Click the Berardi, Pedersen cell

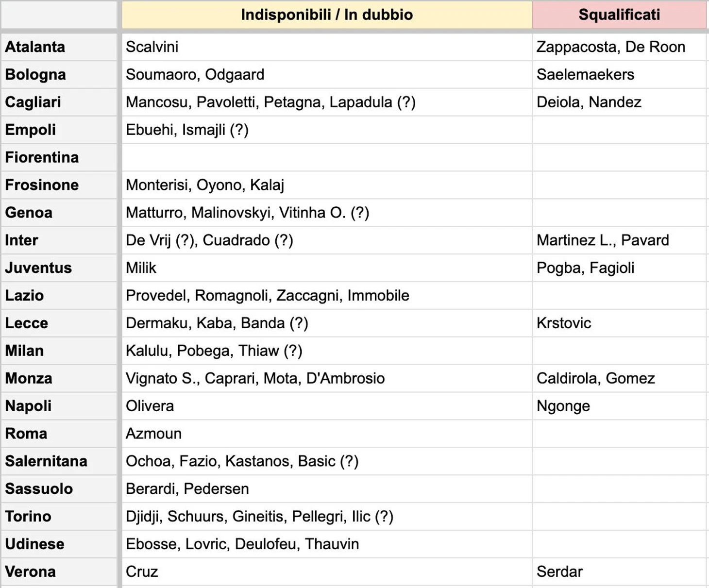(327, 489)
